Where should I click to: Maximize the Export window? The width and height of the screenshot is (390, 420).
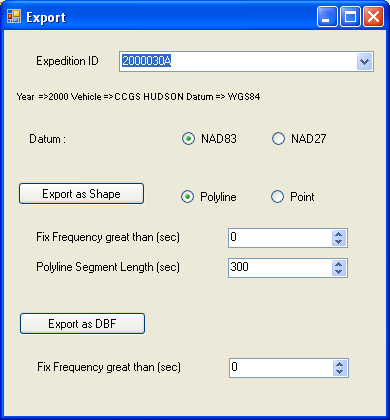click(350, 16)
